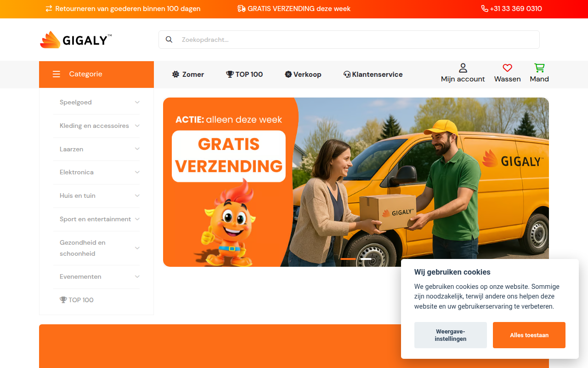Click the Gigaly flame logo in header
This screenshot has width=588, height=368.
(x=76, y=40)
